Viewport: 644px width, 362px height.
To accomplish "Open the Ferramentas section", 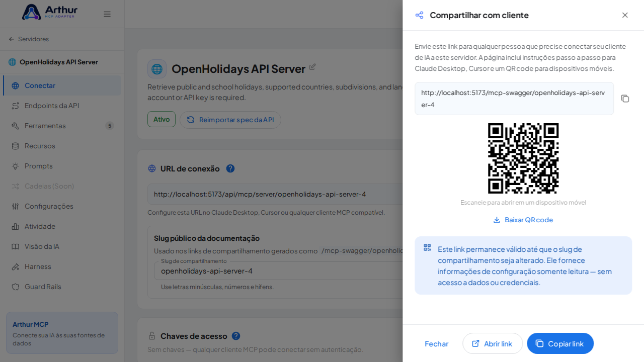I will 62,126.
